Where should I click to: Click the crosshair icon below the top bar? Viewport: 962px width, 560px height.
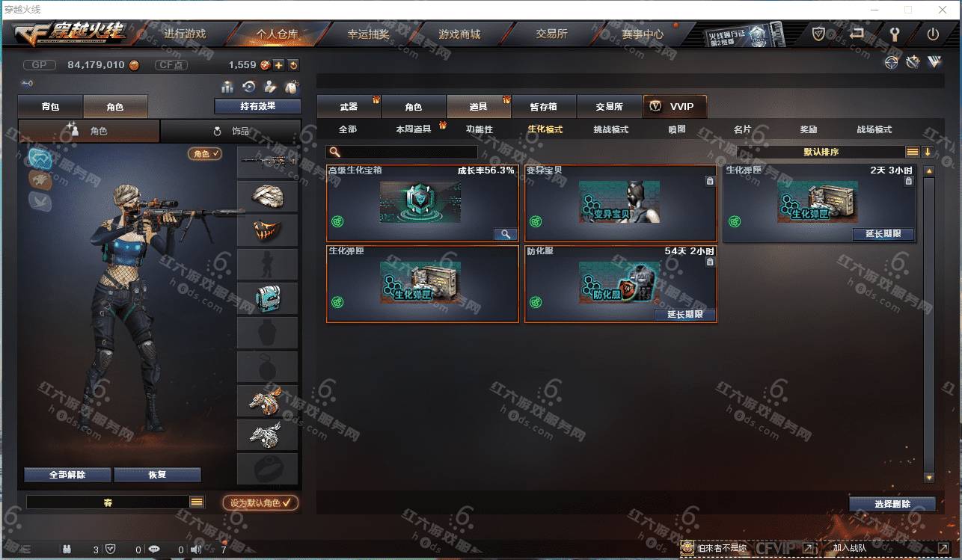pyautogui.click(x=891, y=62)
